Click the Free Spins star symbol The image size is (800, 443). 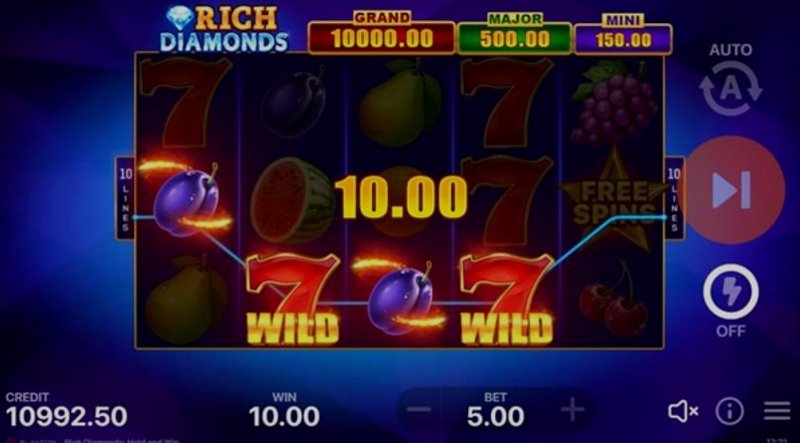pyautogui.click(x=614, y=200)
